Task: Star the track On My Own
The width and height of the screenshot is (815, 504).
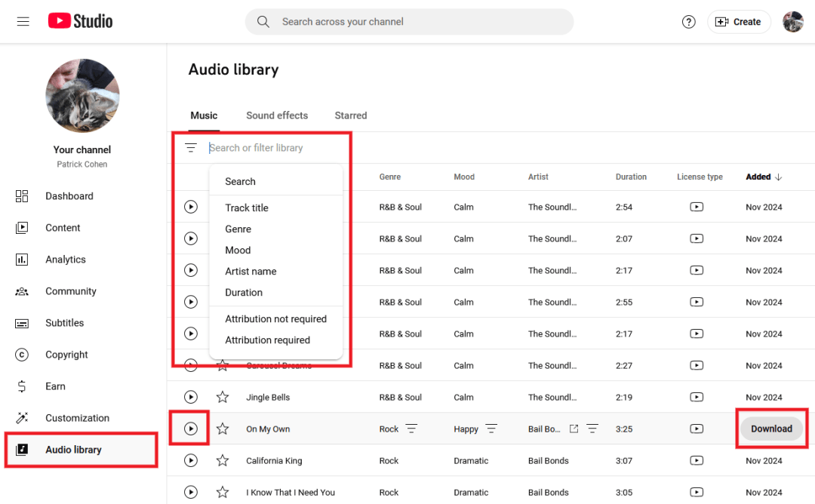Action: point(223,429)
